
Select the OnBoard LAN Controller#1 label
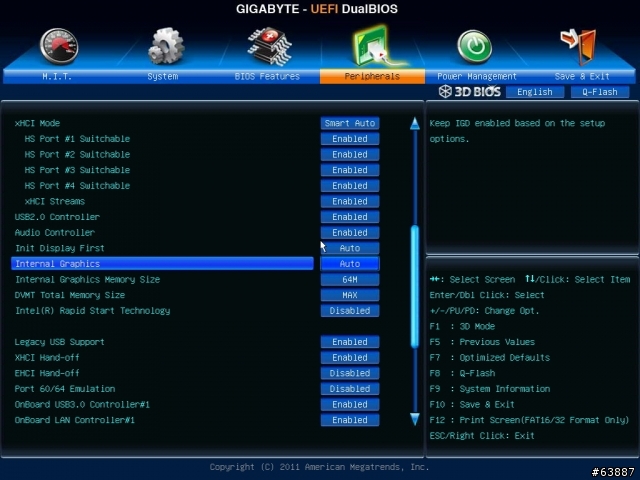(x=75, y=420)
